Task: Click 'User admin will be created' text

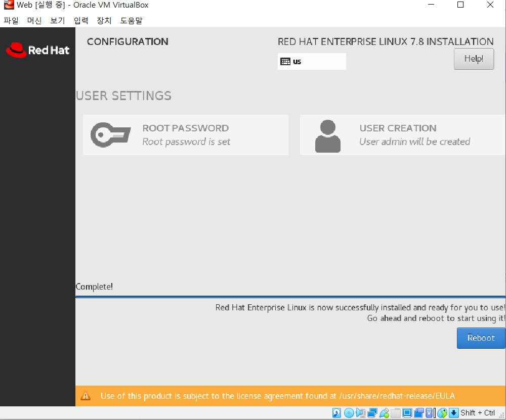Action: click(x=415, y=142)
